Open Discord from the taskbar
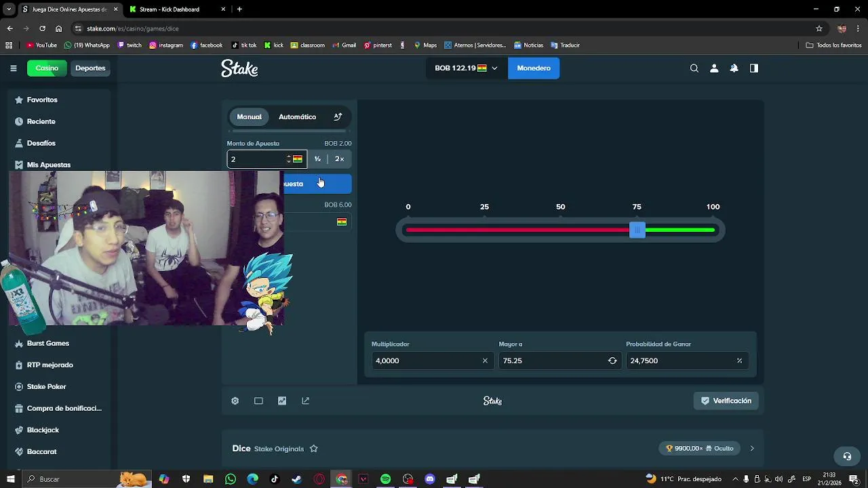This screenshot has width=868, height=488. tap(430, 479)
